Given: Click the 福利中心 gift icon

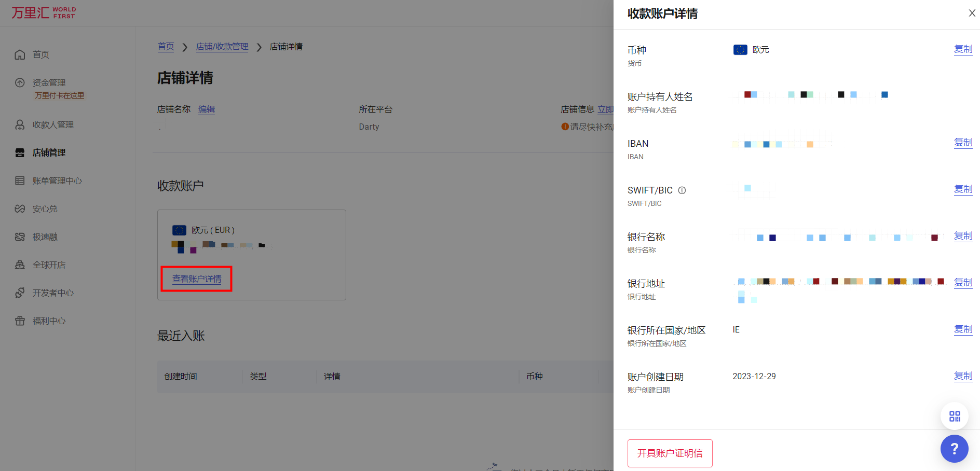Looking at the screenshot, I should [x=20, y=321].
